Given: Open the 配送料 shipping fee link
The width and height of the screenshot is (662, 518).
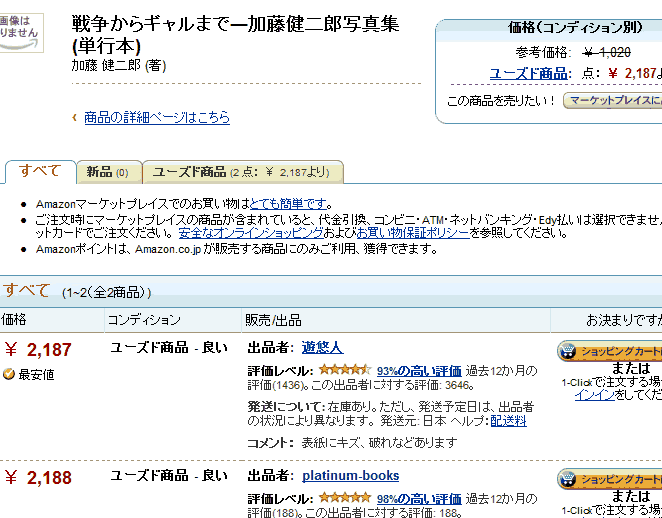Looking at the screenshot, I should [508, 421].
